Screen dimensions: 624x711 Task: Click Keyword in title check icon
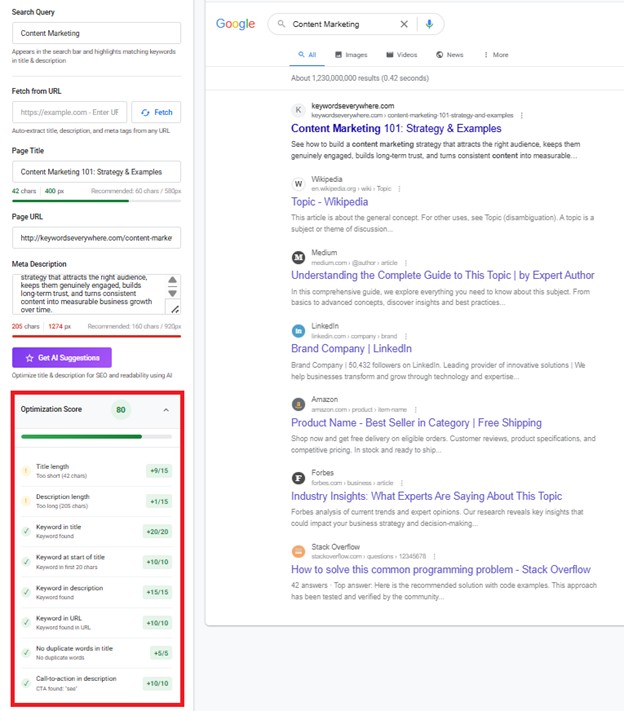tap(26, 531)
